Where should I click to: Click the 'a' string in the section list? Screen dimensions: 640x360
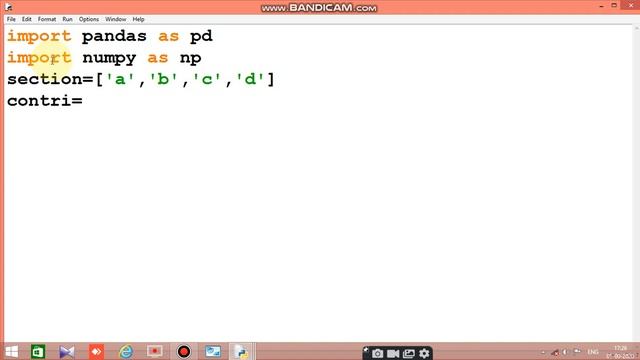click(120, 79)
